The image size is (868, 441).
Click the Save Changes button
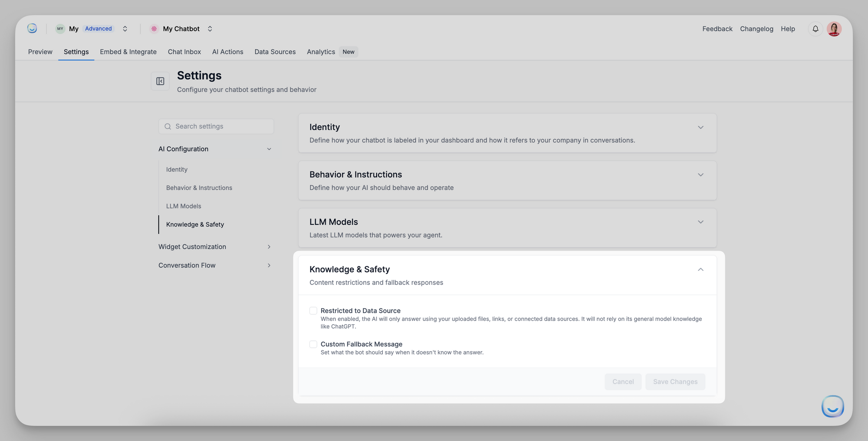(x=675, y=382)
